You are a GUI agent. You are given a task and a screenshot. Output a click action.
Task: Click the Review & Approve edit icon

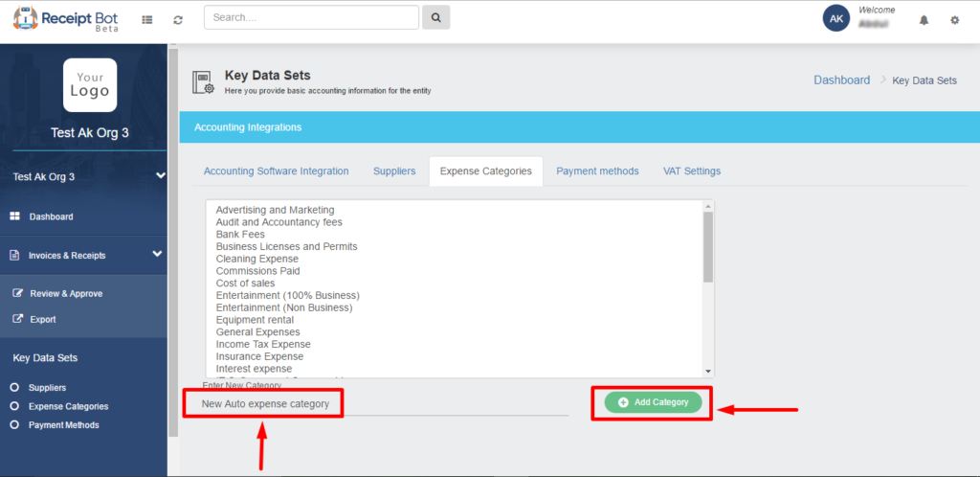(x=18, y=293)
